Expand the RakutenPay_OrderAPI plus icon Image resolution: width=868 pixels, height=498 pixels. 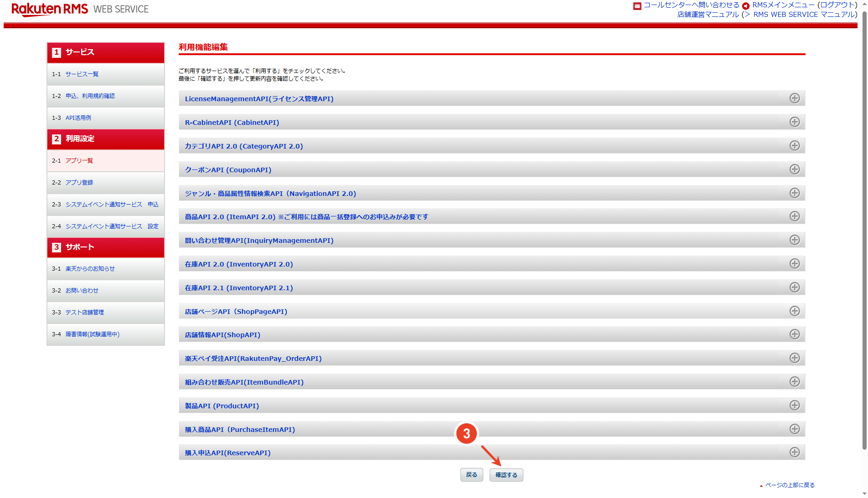pyautogui.click(x=795, y=358)
